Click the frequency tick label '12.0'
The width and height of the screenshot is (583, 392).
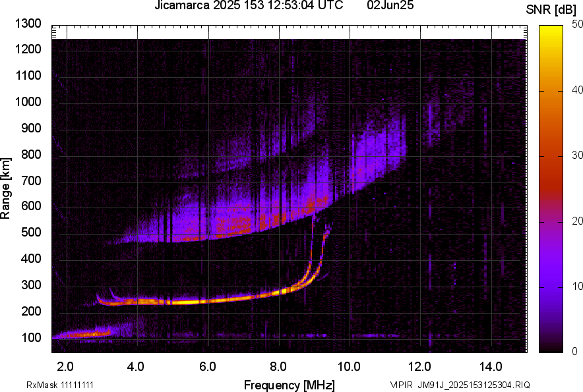(x=420, y=367)
